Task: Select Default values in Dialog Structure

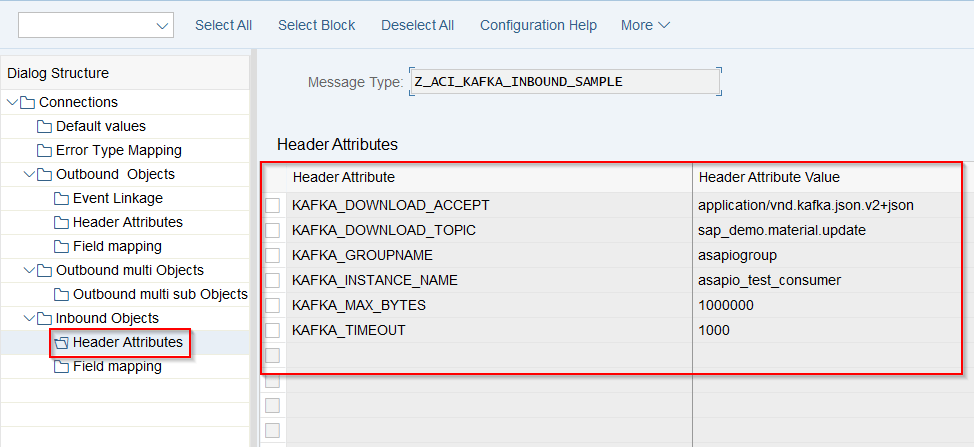Action: [101, 127]
